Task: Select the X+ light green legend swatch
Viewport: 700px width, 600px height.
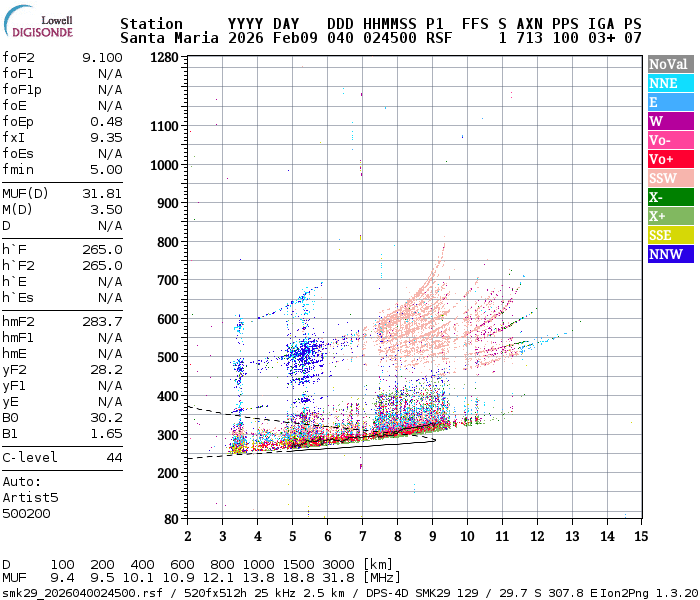Action: (x=671, y=216)
